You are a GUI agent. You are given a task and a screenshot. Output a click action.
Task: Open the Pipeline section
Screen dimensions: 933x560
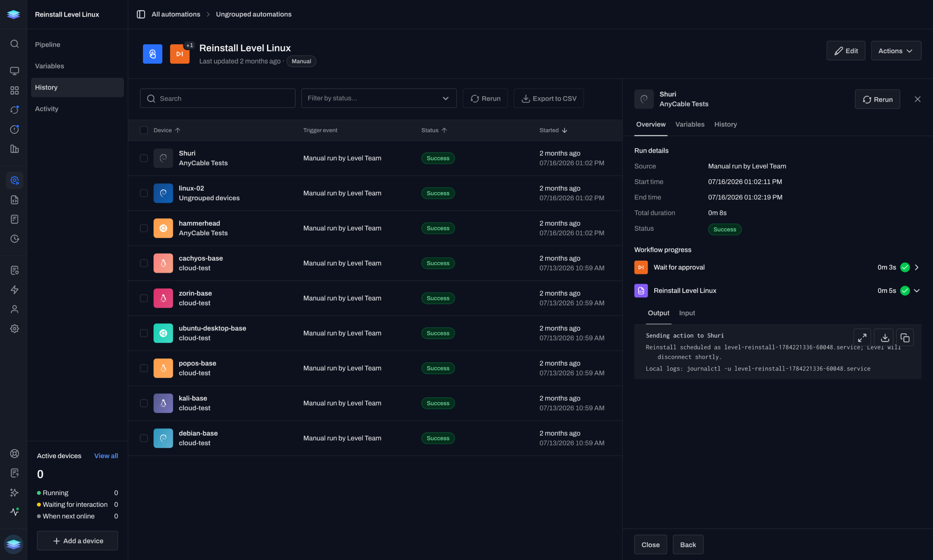pyautogui.click(x=77, y=45)
